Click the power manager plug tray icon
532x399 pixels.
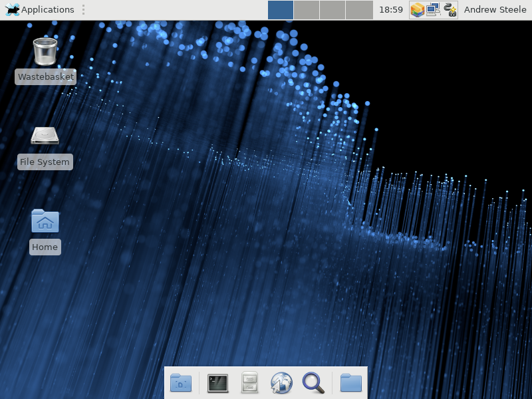pos(450,10)
